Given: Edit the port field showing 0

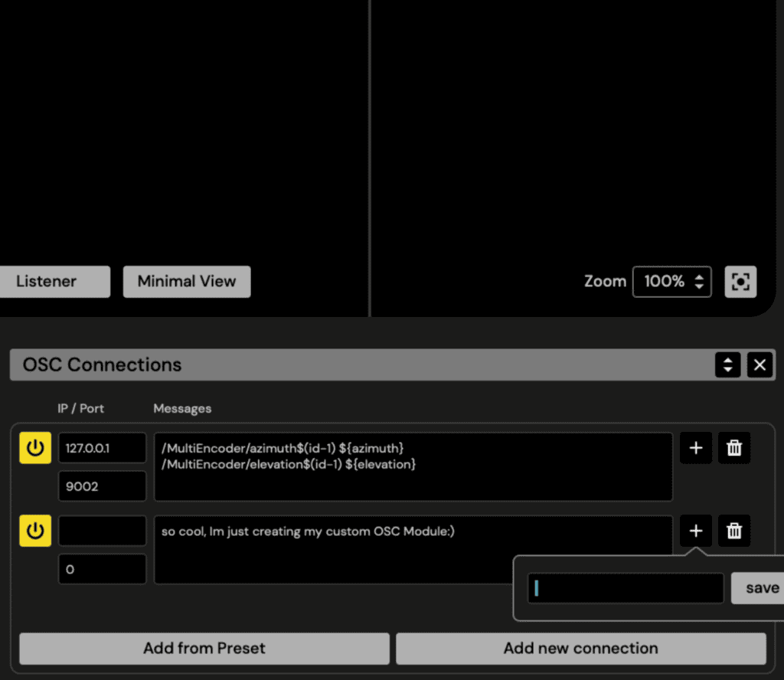Looking at the screenshot, I should [103, 569].
